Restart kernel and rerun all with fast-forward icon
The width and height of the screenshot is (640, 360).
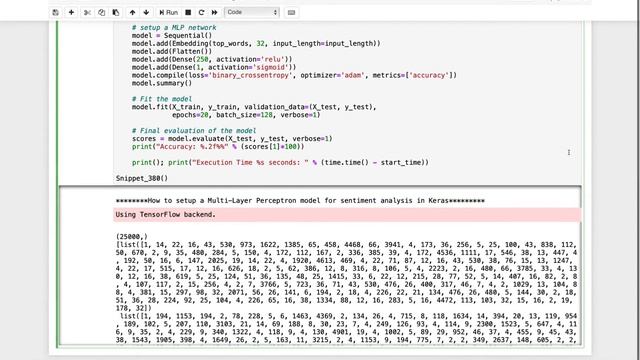point(214,13)
